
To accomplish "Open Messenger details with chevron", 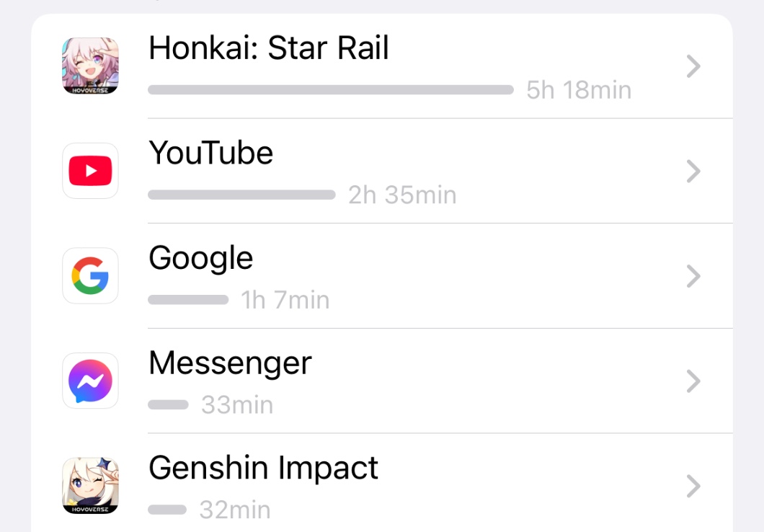I will [x=693, y=381].
